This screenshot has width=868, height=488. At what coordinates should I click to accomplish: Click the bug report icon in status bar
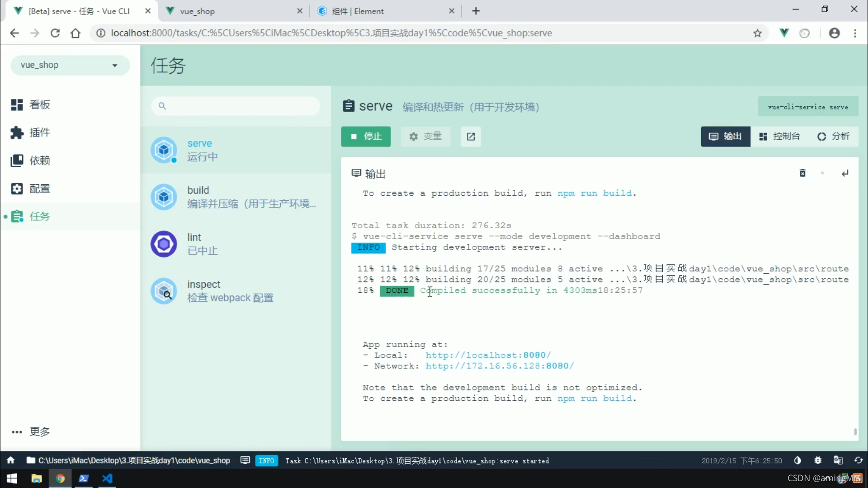pyautogui.click(x=818, y=460)
